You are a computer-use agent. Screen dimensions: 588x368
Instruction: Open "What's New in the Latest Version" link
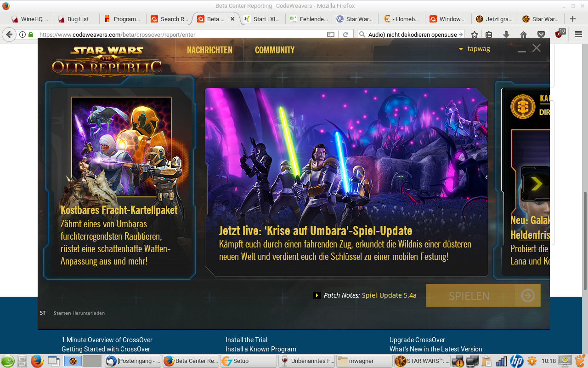(436, 349)
